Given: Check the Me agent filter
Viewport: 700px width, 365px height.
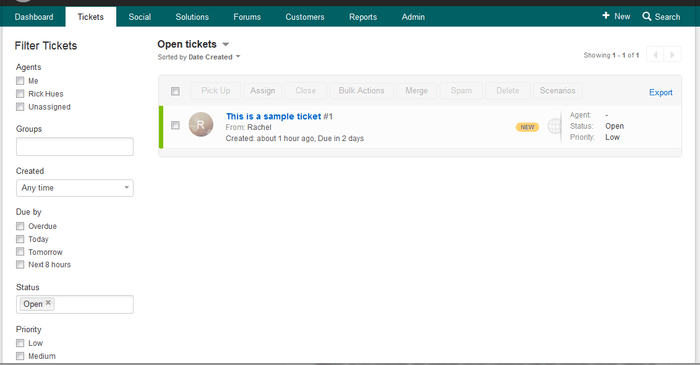Looking at the screenshot, I should click(20, 81).
